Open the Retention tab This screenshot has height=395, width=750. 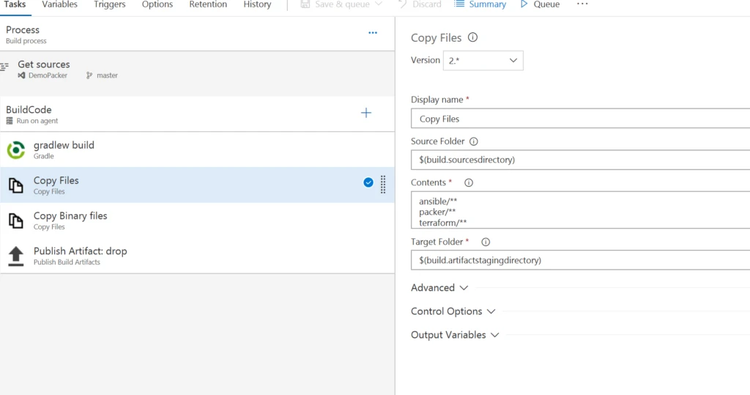point(208,4)
